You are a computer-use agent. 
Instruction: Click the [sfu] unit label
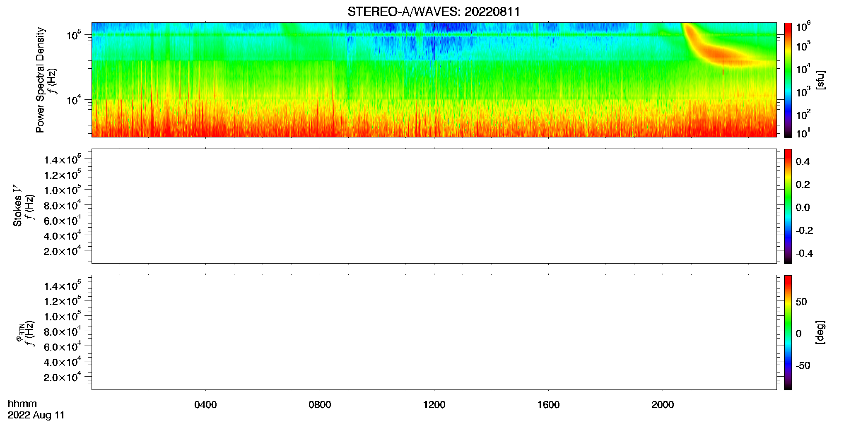[820, 80]
